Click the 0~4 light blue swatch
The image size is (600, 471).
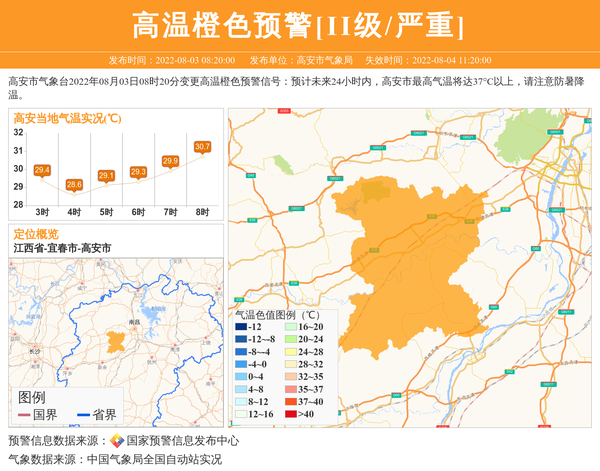click(x=241, y=377)
